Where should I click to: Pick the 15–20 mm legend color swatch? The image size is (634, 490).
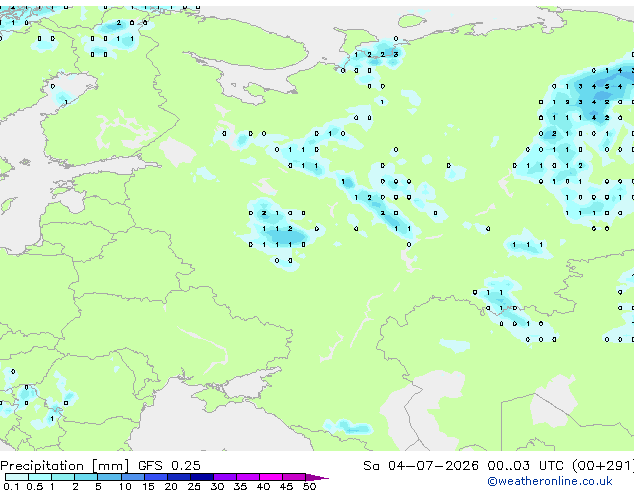coord(155,477)
